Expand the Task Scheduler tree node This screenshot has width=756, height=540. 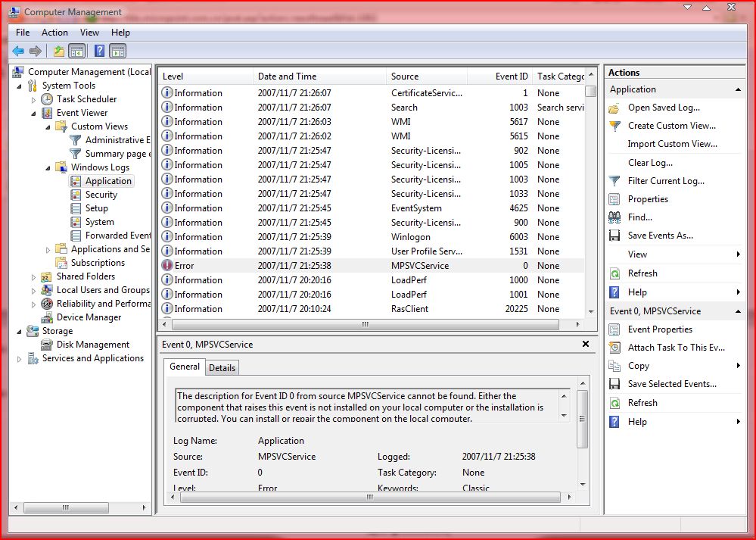point(33,100)
